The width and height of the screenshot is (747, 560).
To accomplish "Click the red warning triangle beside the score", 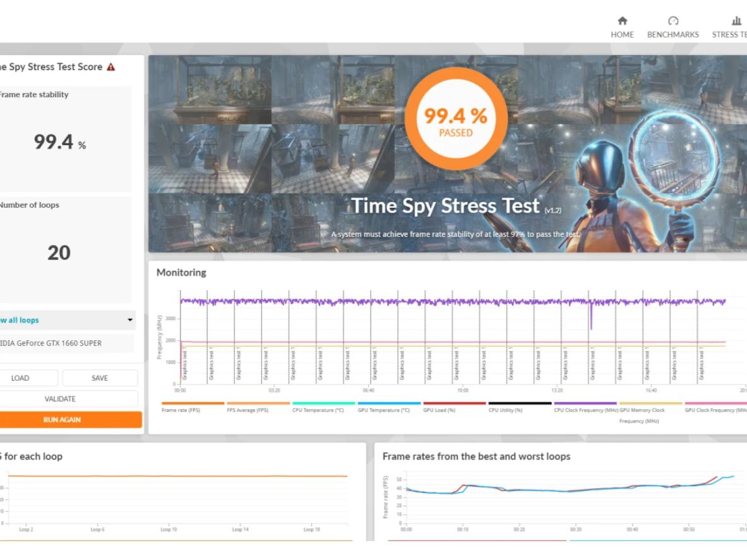I will [111, 67].
